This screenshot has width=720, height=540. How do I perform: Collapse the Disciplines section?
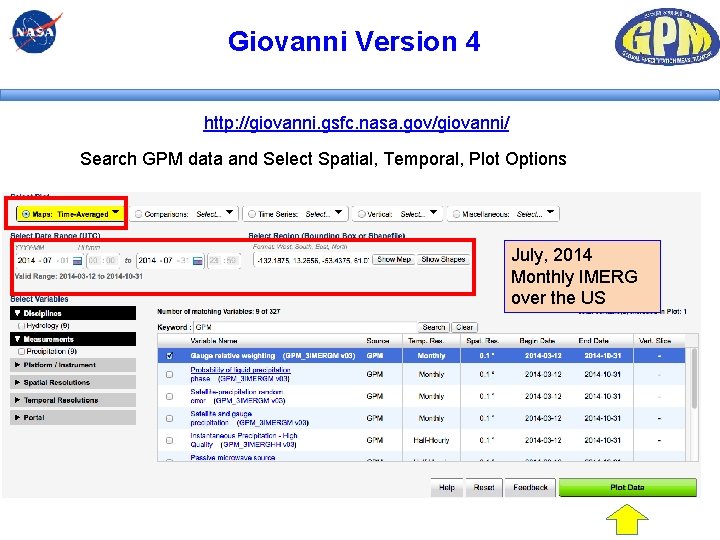click(x=73, y=313)
